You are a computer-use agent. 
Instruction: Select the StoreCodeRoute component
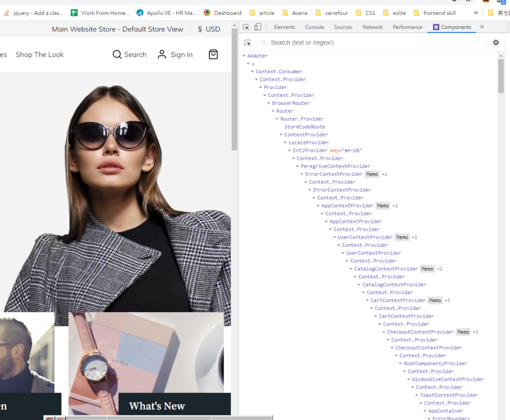pyautogui.click(x=304, y=127)
